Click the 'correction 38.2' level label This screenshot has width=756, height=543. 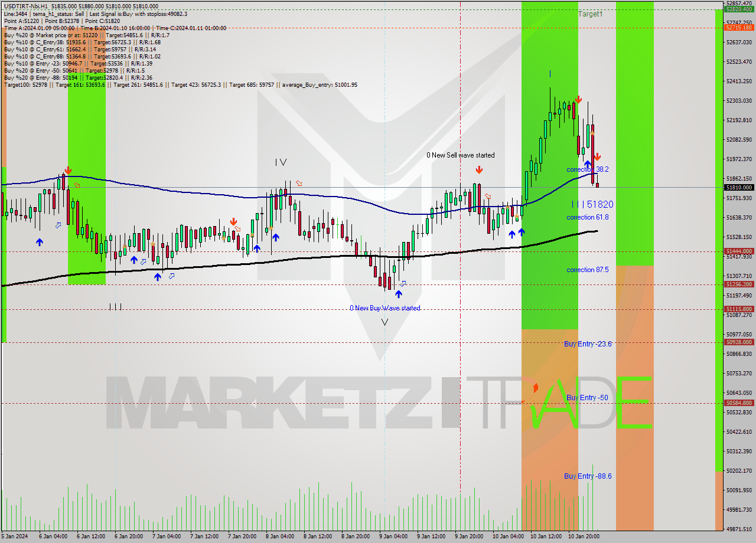[x=588, y=169]
